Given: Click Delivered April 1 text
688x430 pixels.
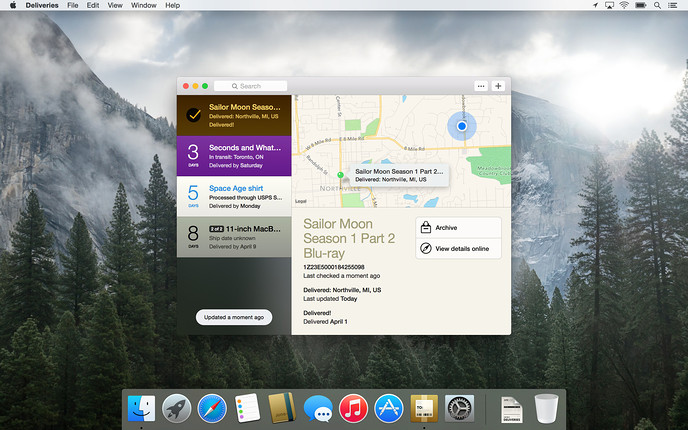Looking at the screenshot, I should pyautogui.click(x=325, y=322).
